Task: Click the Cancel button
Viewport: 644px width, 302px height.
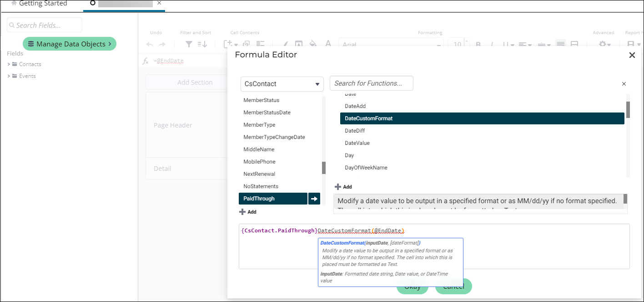Action: 453,287
